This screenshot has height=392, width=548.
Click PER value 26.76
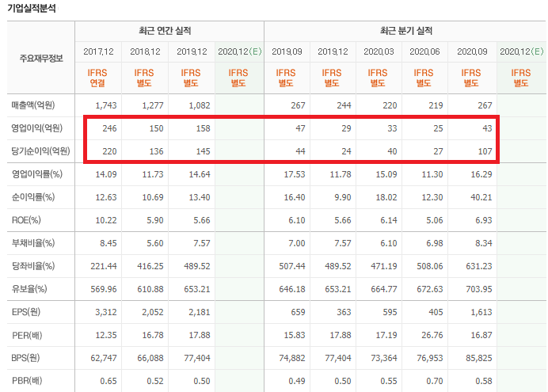432,335
